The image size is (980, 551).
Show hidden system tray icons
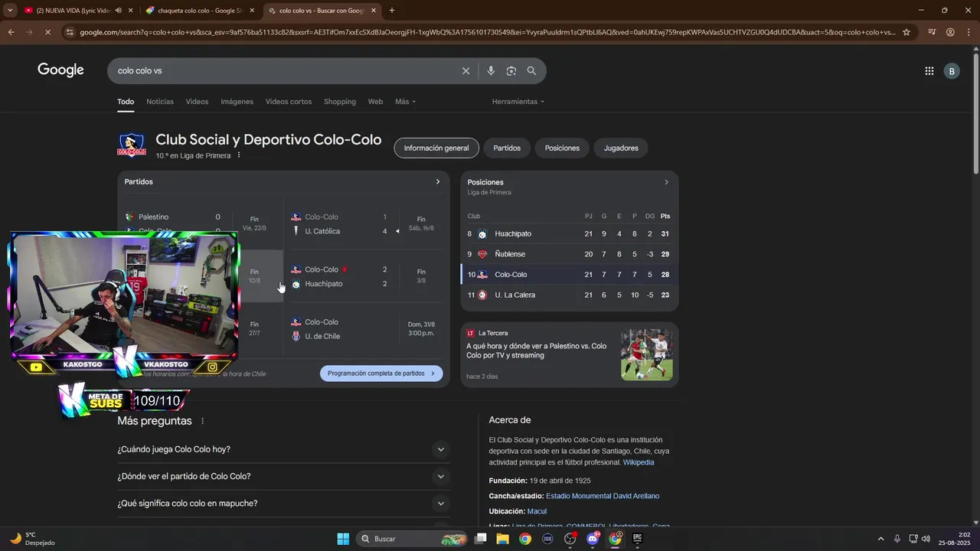pyautogui.click(x=880, y=539)
